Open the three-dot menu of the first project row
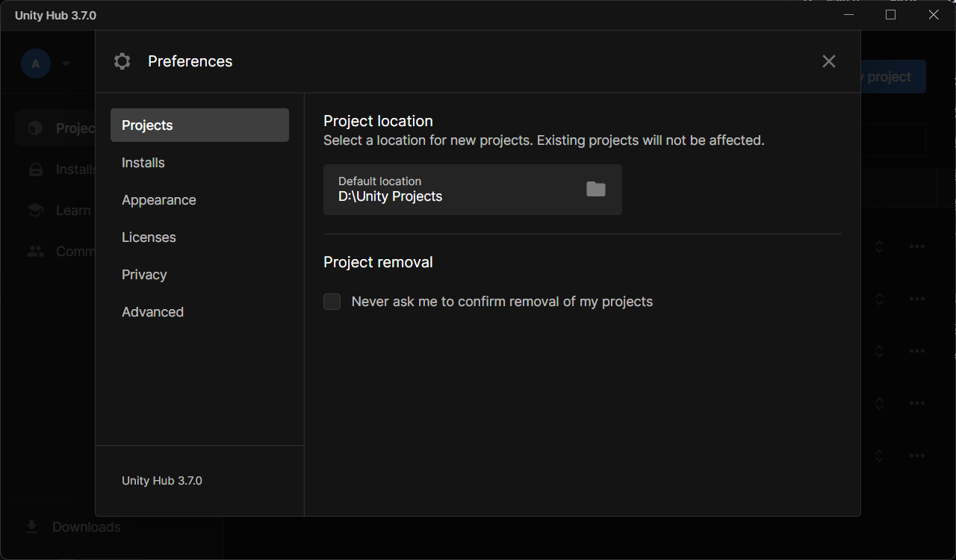956x560 pixels. click(917, 246)
